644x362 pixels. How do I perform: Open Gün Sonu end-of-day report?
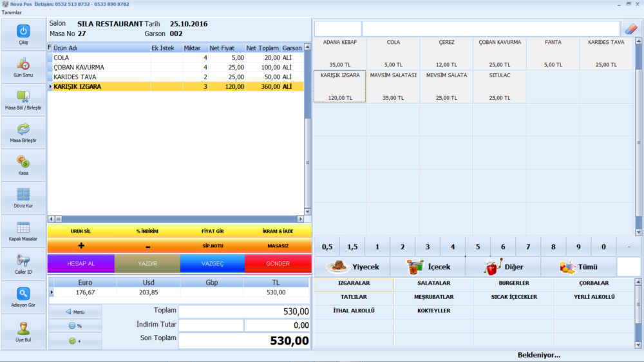click(23, 64)
